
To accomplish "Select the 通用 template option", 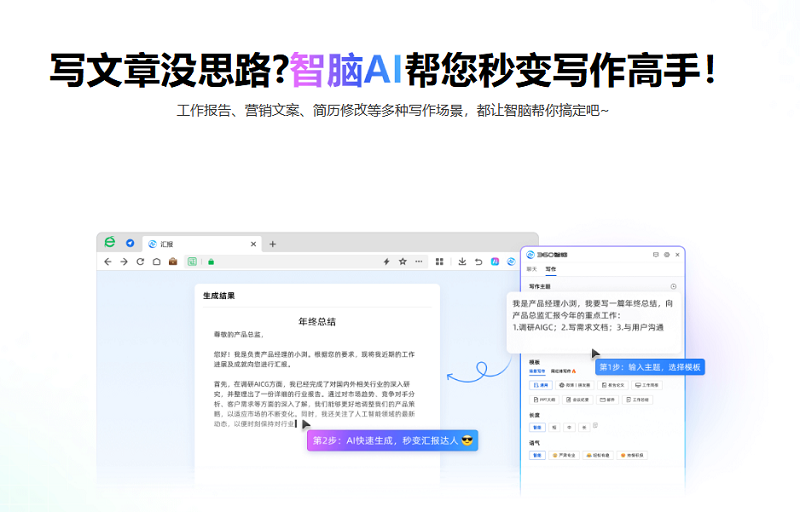I will click(x=541, y=384).
